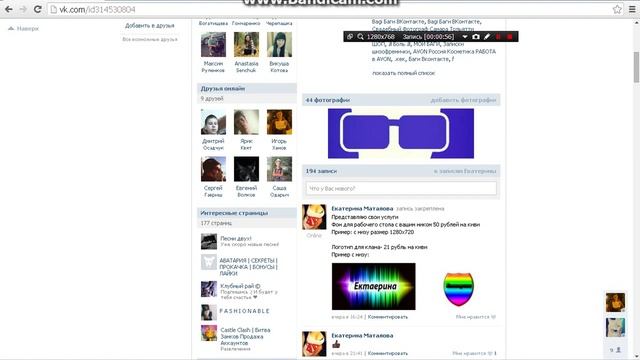Click Мне нравится on the pinned post
This screenshot has height=360, width=640.
476,317
